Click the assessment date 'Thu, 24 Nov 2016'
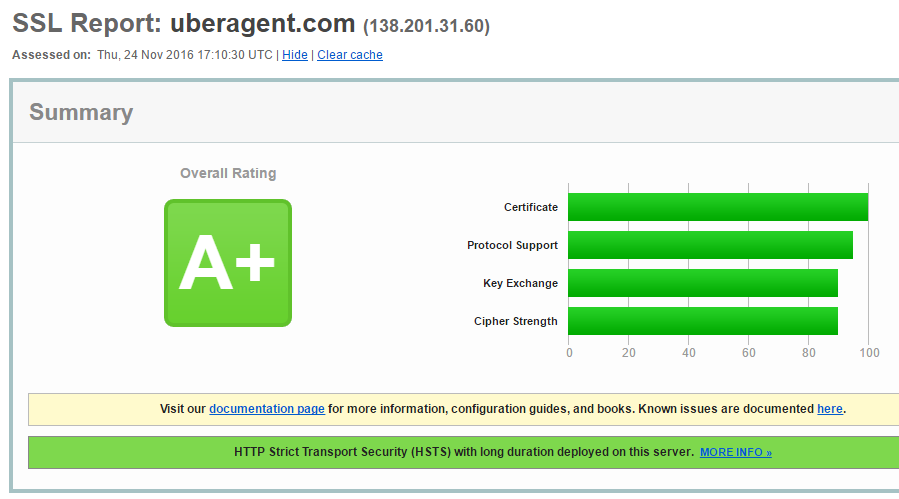 coord(145,55)
